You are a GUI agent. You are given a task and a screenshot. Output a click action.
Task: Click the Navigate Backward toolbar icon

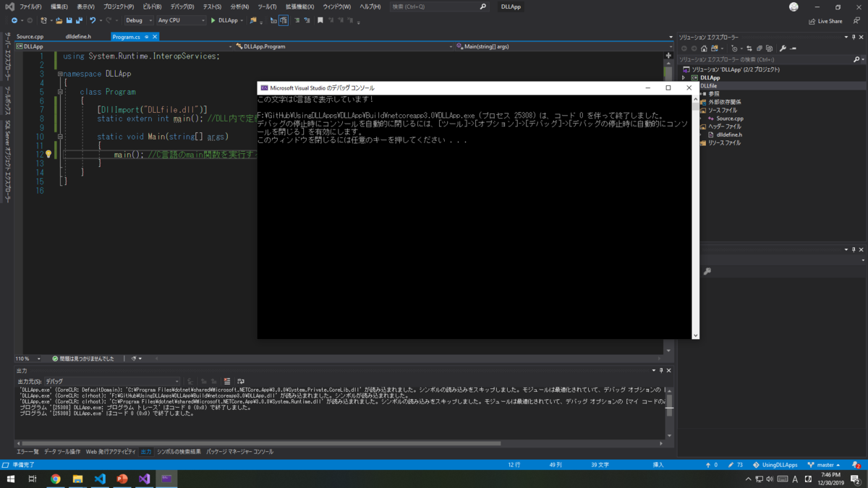click(14, 20)
